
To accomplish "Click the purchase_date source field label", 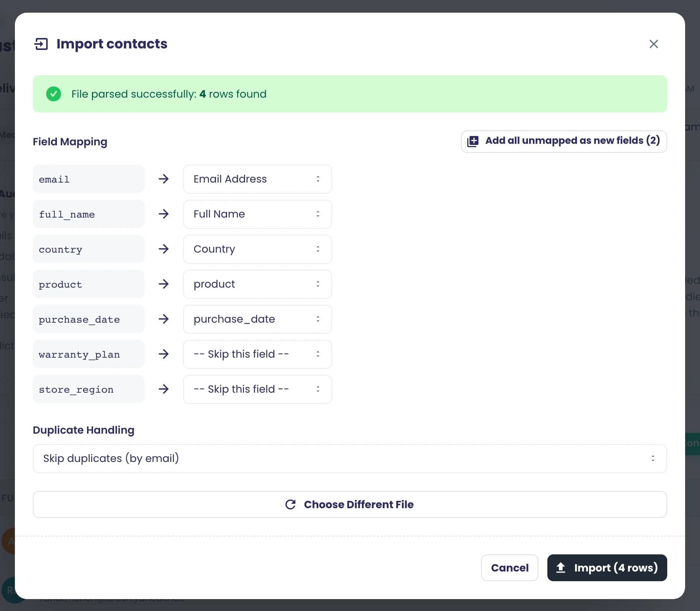I will click(x=89, y=319).
